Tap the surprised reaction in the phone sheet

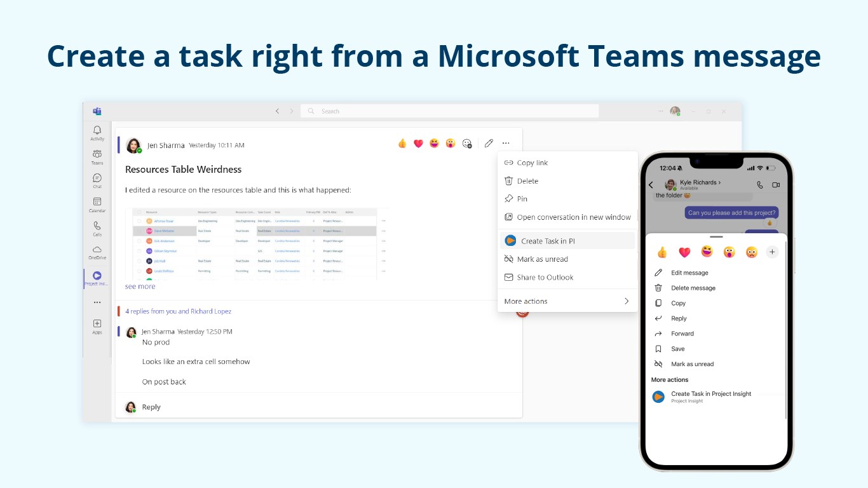[x=729, y=252]
